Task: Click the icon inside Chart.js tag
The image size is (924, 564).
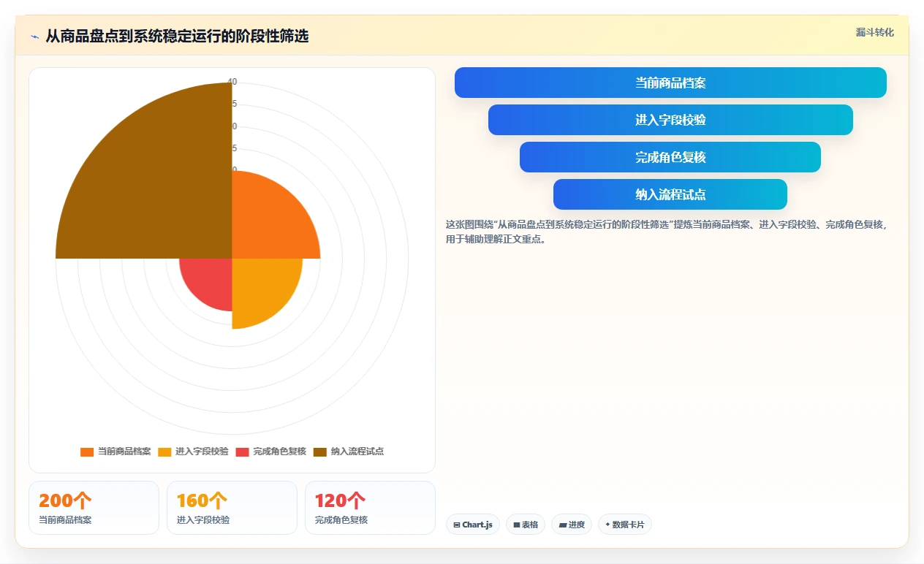Action: 457,525
